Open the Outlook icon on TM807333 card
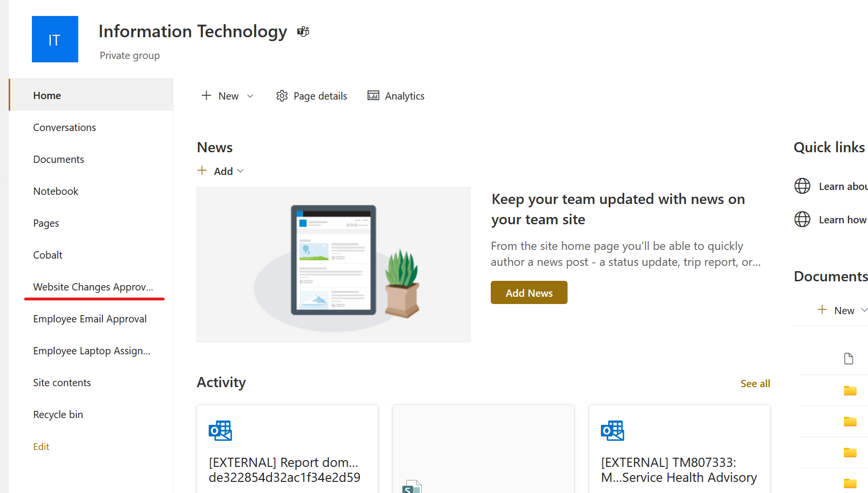The height and width of the screenshot is (493, 868). pyautogui.click(x=612, y=430)
